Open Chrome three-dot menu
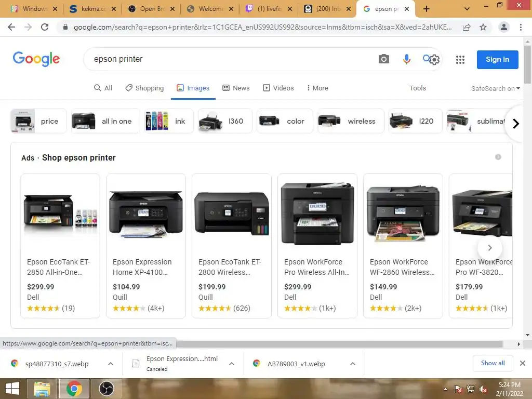Image resolution: width=532 pixels, height=399 pixels. [x=521, y=27]
